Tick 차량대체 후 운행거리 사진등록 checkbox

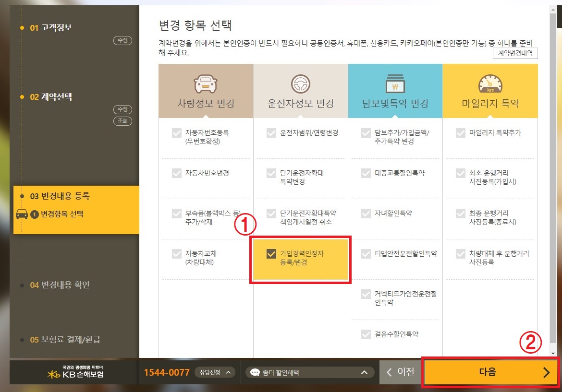[461, 254]
